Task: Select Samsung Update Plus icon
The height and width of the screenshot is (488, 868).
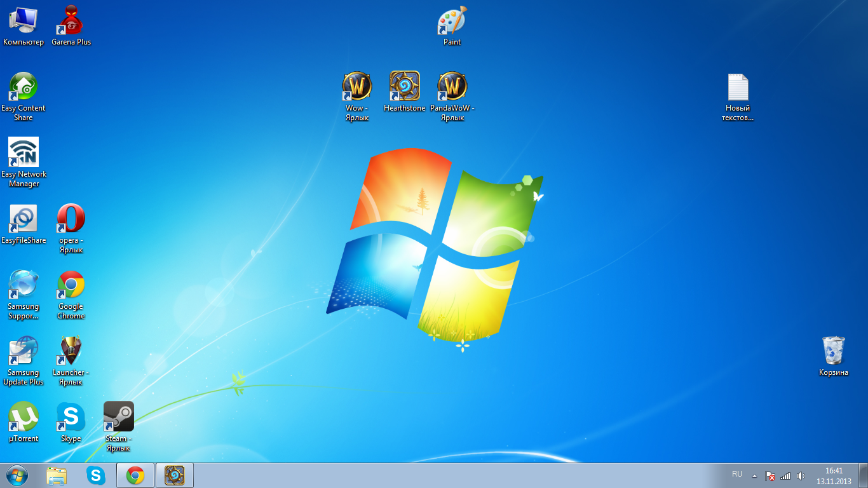Action: click(x=24, y=361)
